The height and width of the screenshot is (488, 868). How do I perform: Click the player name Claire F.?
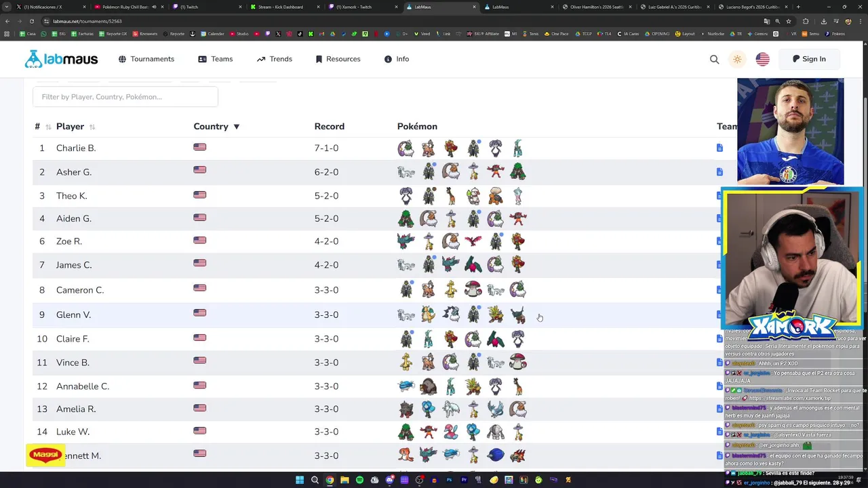(73, 339)
